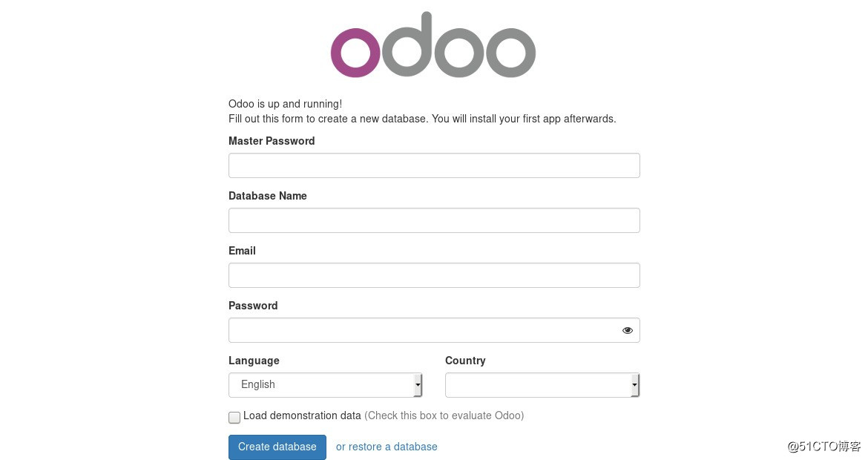Click inside the Password field

coord(423,329)
